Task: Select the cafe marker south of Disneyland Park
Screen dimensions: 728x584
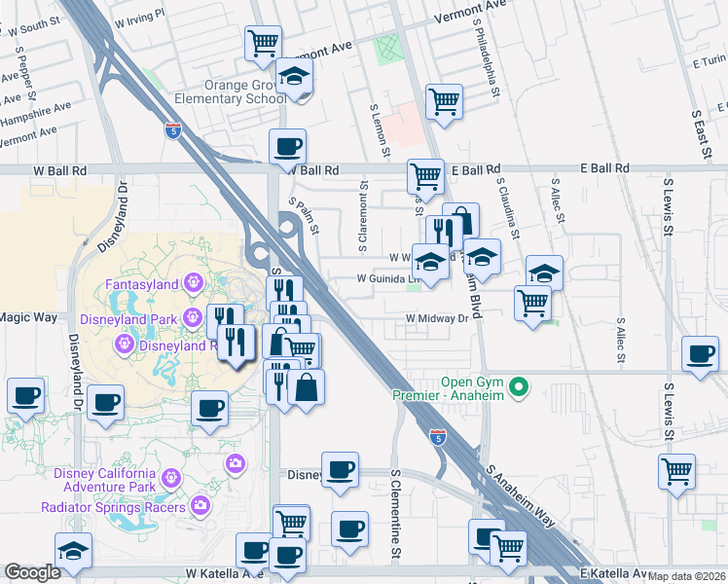Action: pos(210,411)
